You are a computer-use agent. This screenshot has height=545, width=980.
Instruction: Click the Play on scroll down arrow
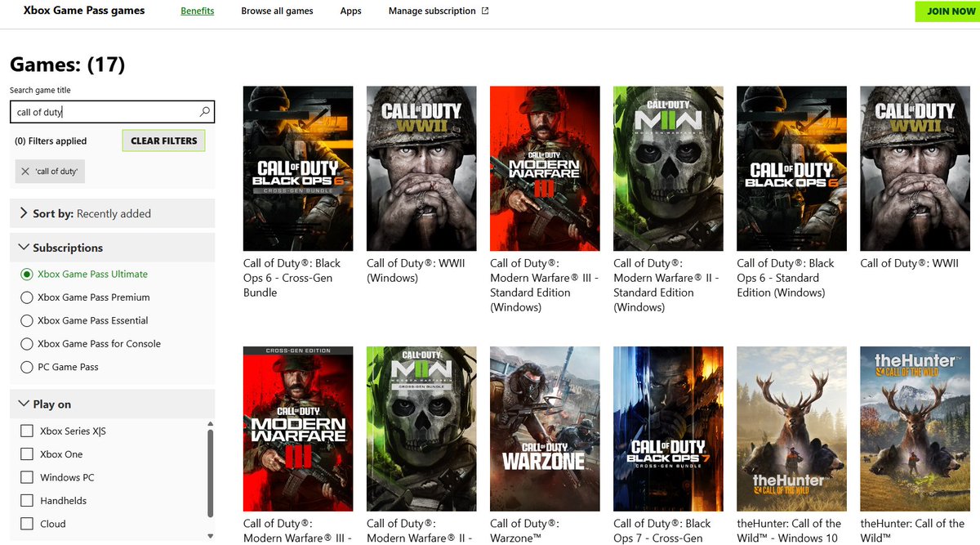[x=210, y=536]
